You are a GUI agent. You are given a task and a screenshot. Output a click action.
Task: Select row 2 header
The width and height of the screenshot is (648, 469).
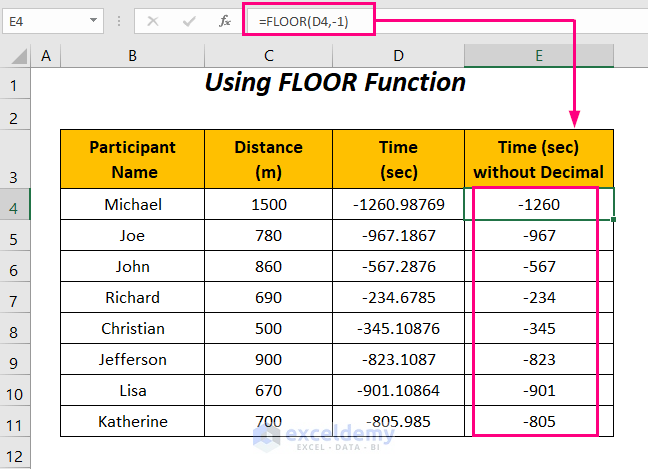tap(14, 115)
